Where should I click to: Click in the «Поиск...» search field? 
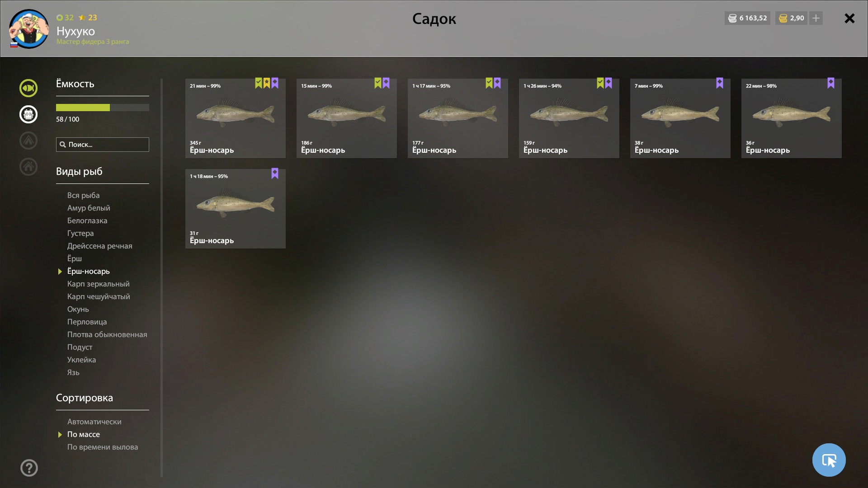pyautogui.click(x=103, y=145)
